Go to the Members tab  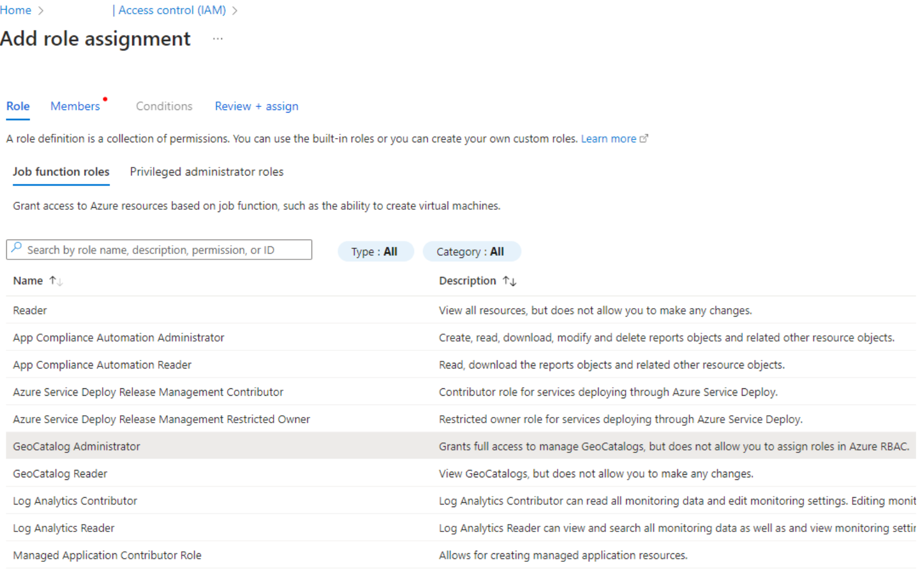pos(75,106)
